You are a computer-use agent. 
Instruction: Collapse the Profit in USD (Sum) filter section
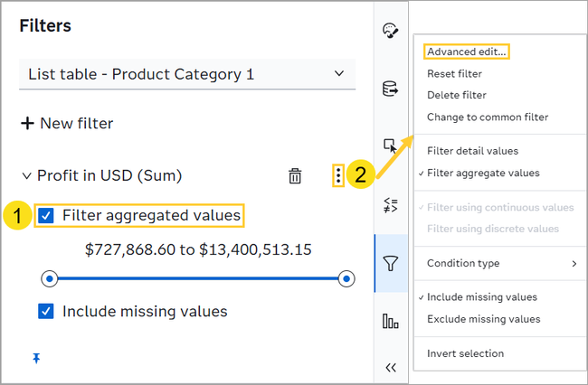tap(26, 175)
